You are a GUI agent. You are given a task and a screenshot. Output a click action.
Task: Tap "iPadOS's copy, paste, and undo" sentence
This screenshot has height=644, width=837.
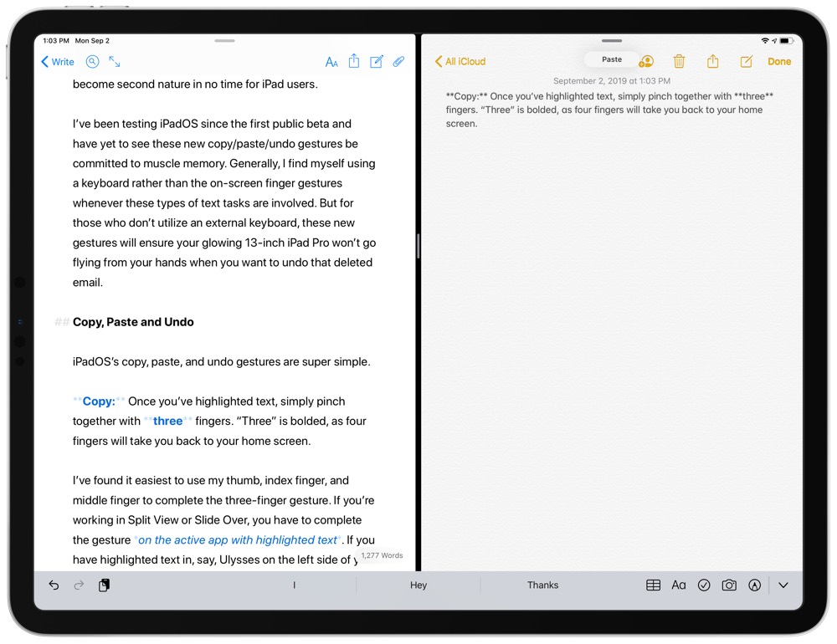(222, 362)
